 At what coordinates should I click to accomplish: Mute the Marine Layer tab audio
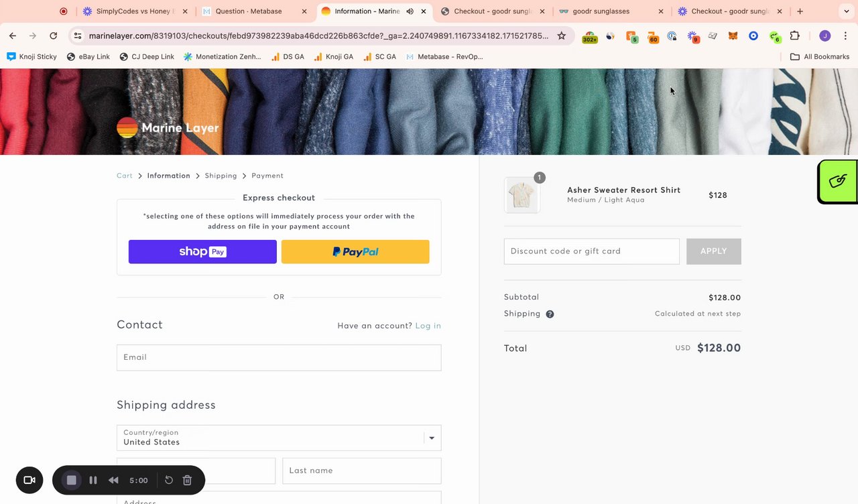pos(410,11)
